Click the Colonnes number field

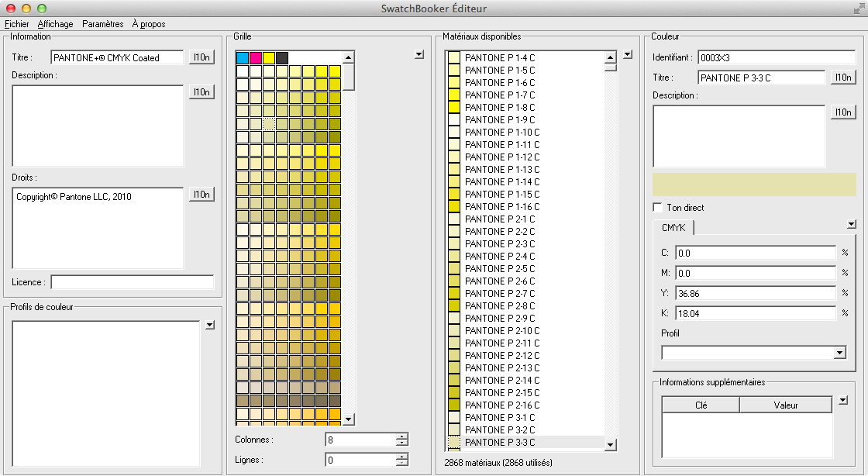point(361,440)
